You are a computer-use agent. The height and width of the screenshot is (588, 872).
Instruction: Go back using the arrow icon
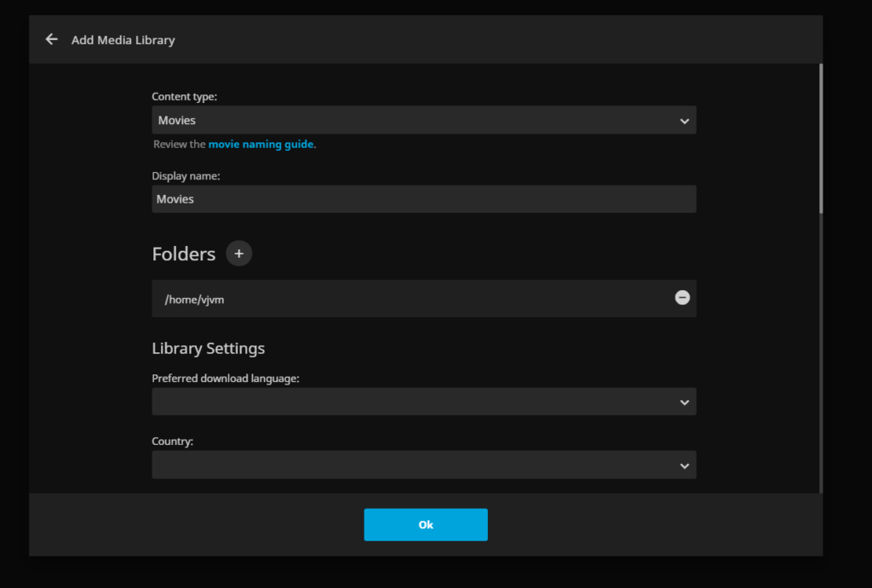tap(52, 39)
